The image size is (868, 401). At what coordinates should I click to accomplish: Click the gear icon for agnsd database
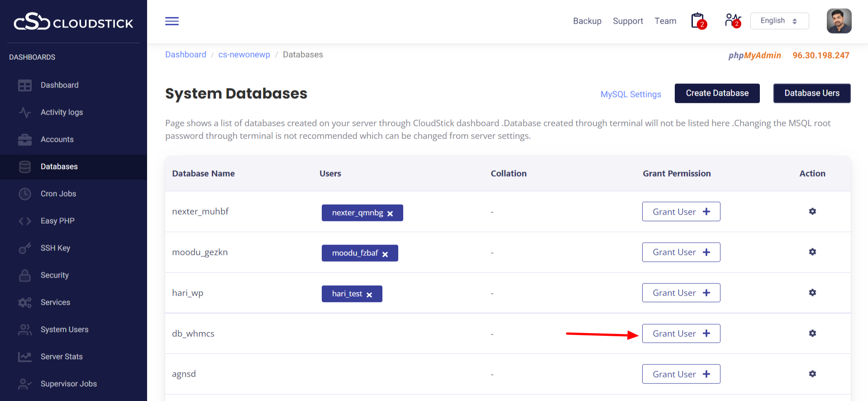[812, 374]
